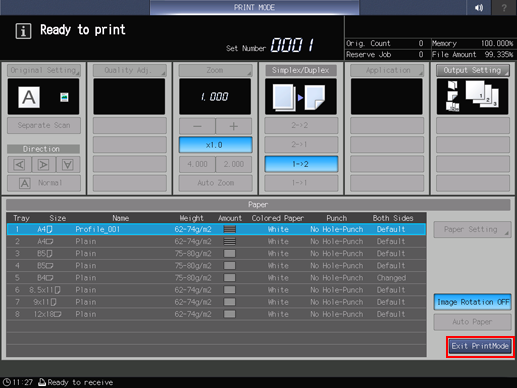Select tray 2 A4 Plain row
517x388 pixels.
pos(216,241)
